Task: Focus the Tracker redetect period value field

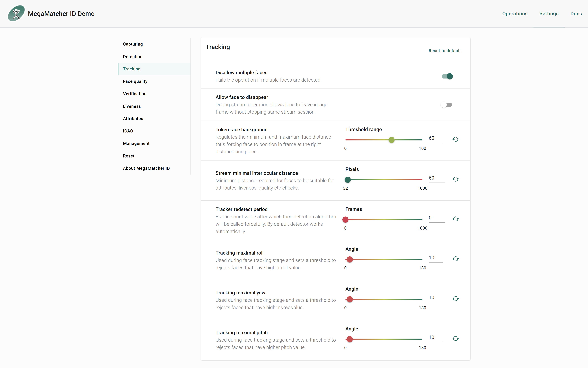Action: [437, 218]
